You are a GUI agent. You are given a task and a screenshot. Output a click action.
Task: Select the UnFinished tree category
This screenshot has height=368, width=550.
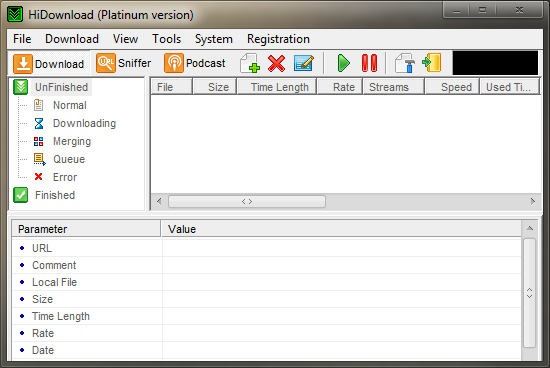61,87
